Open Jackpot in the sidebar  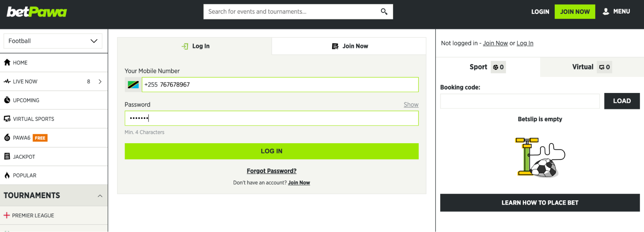coord(54,156)
